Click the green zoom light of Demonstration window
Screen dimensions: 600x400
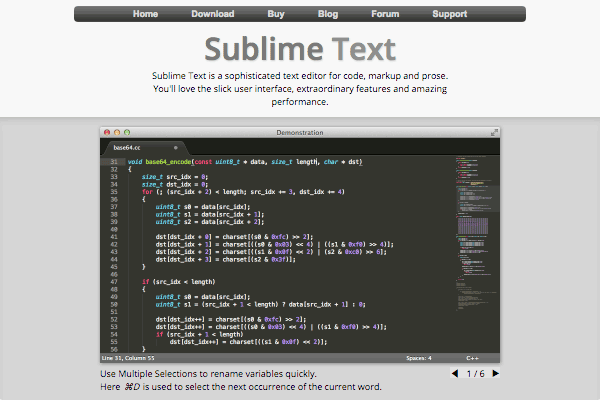coord(127,132)
